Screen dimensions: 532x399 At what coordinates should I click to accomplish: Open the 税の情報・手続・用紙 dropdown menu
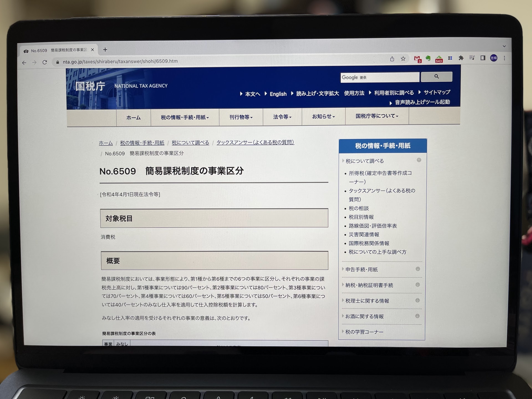point(185,117)
